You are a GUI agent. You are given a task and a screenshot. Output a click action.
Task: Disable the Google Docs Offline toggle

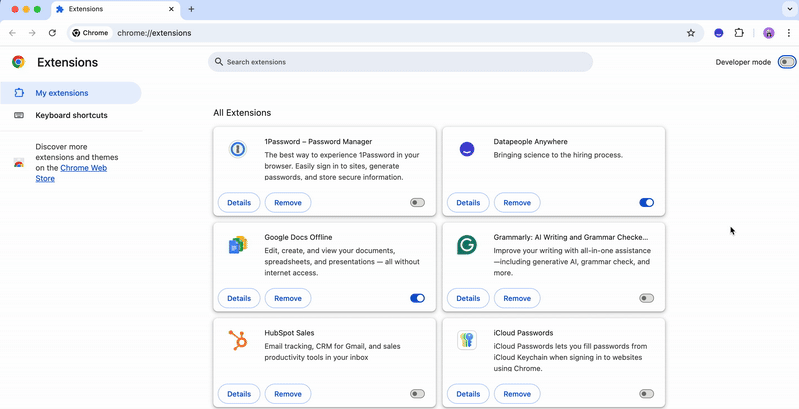click(417, 298)
